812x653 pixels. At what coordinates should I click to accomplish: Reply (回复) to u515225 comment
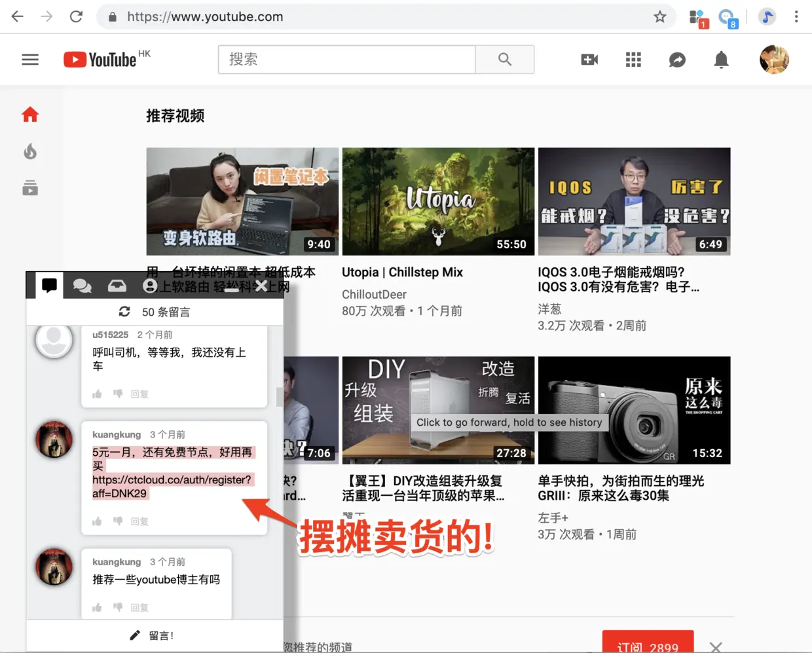[139, 394]
